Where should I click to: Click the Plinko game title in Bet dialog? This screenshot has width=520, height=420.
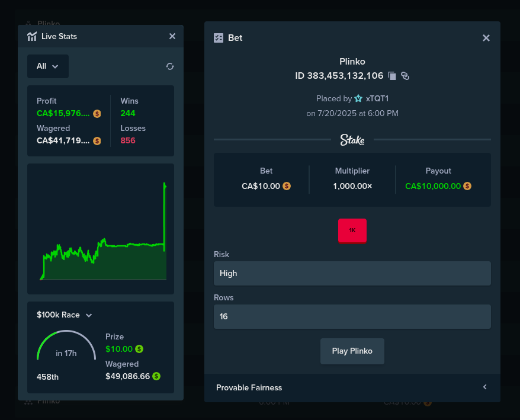pos(352,62)
